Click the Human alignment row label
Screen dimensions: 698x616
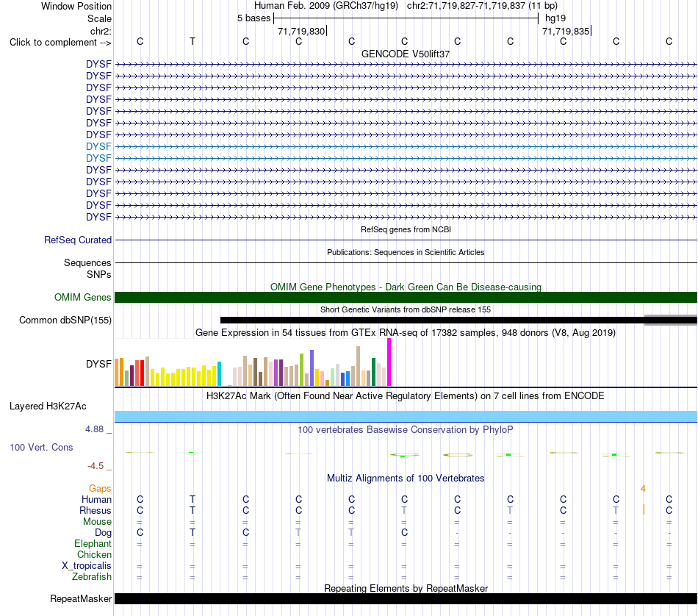click(x=96, y=500)
